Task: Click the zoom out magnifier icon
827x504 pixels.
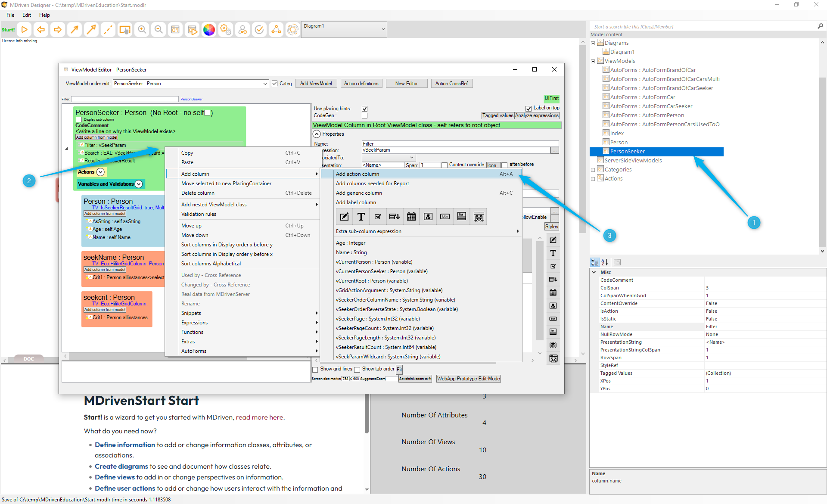Action: [159, 30]
